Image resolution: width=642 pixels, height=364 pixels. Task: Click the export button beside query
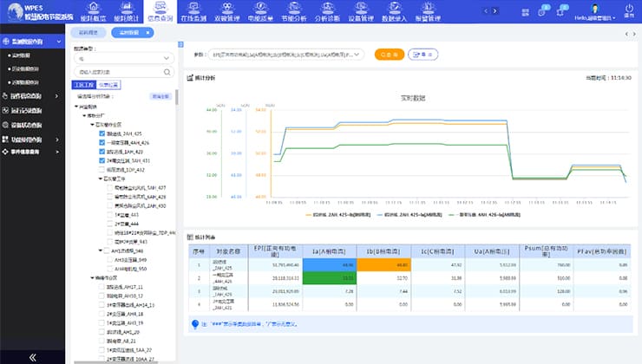click(423, 54)
